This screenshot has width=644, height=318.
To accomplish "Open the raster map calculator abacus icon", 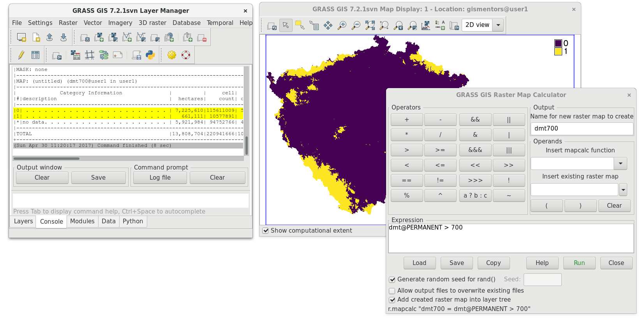I will click(76, 55).
